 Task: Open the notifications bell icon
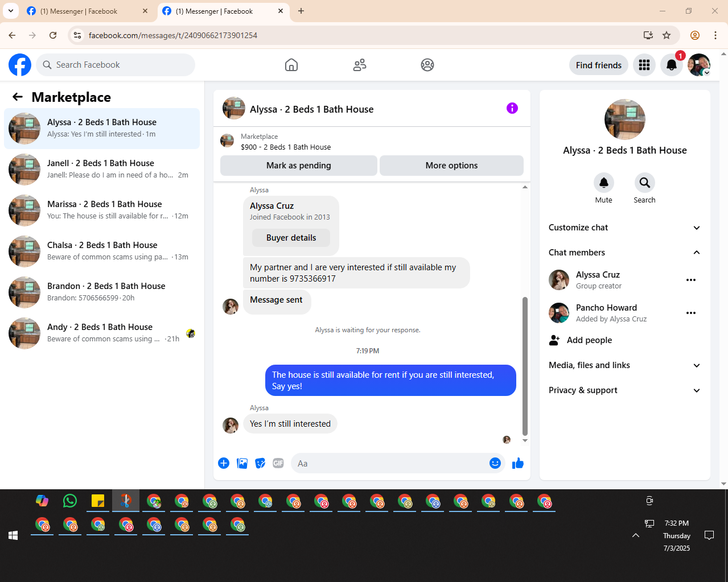point(672,65)
